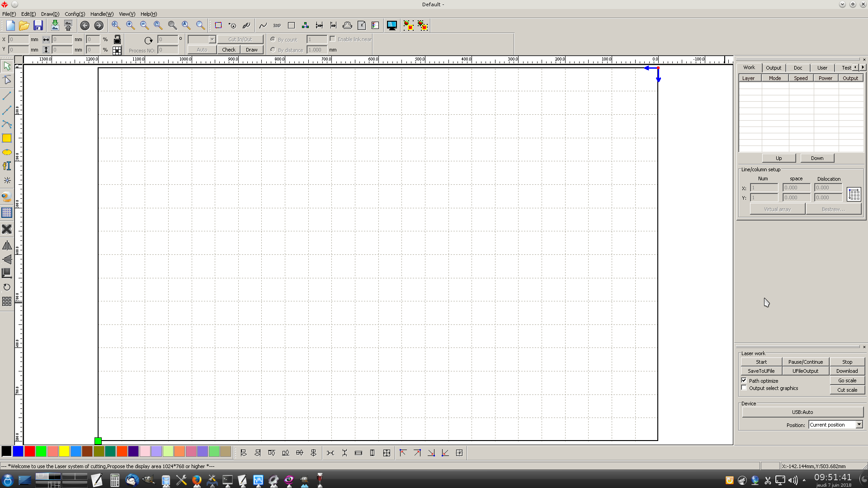Image resolution: width=868 pixels, height=488 pixels.
Task: Open the dropdown beside Cut In/Out
Action: (212, 39)
